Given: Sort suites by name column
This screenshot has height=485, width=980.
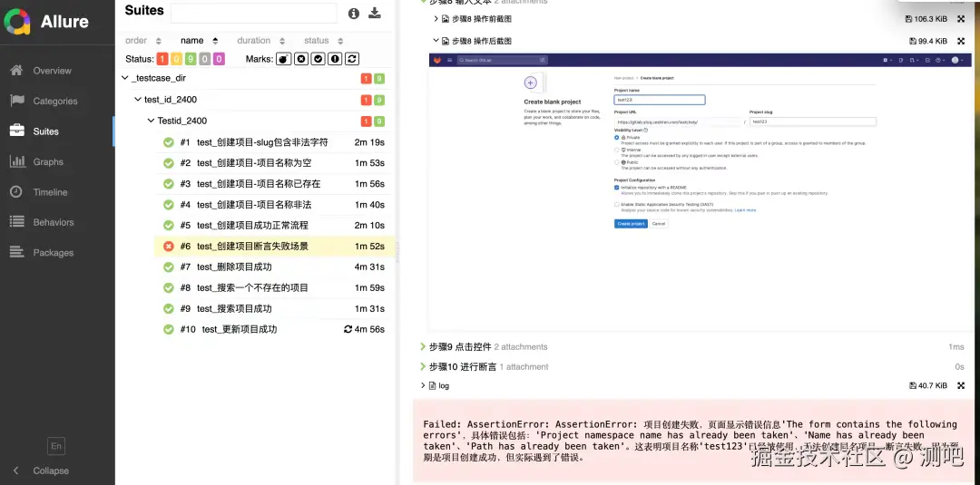Looking at the screenshot, I should pyautogui.click(x=199, y=41).
